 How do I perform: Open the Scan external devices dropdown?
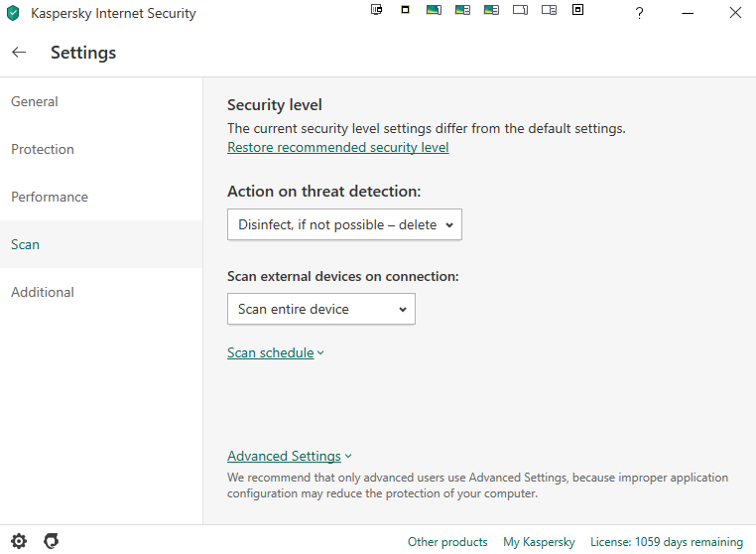click(320, 309)
